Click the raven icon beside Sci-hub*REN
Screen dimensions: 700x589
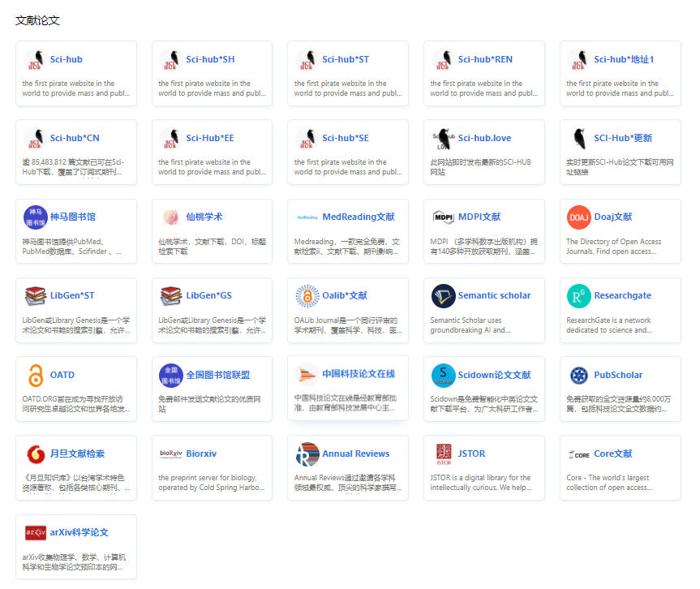coord(444,60)
